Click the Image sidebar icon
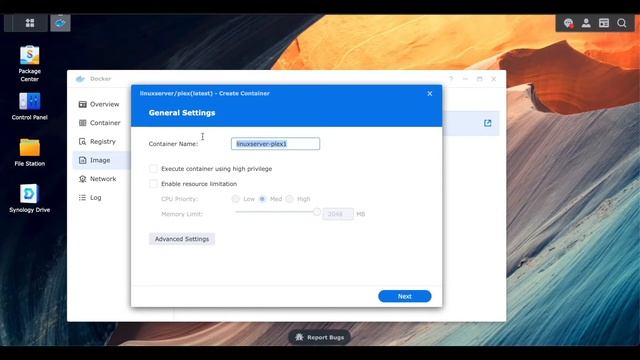This screenshot has width=640, height=360. (82, 160)
